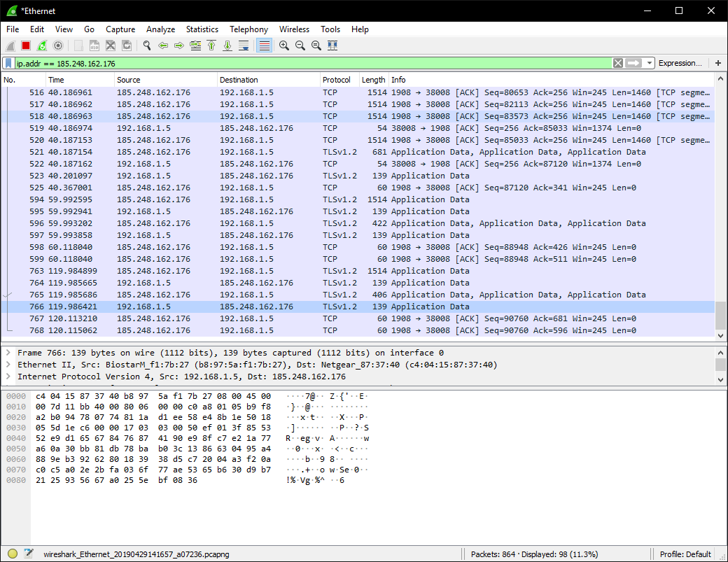Open capture options gear icon
This screenshot has height=562, width=728.
click(58, 45)
